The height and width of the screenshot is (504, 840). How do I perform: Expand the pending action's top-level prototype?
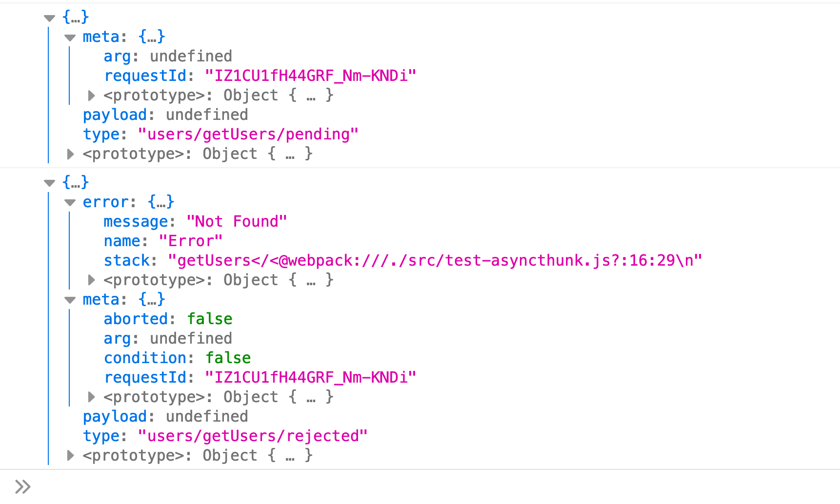pyautogui.click(x=70, y=154)
